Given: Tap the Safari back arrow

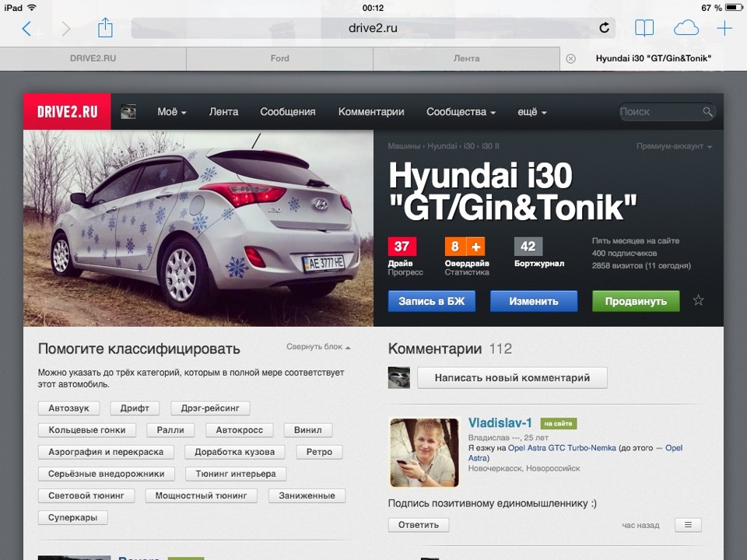Looking at the screenshot, I should pos(26,29).
